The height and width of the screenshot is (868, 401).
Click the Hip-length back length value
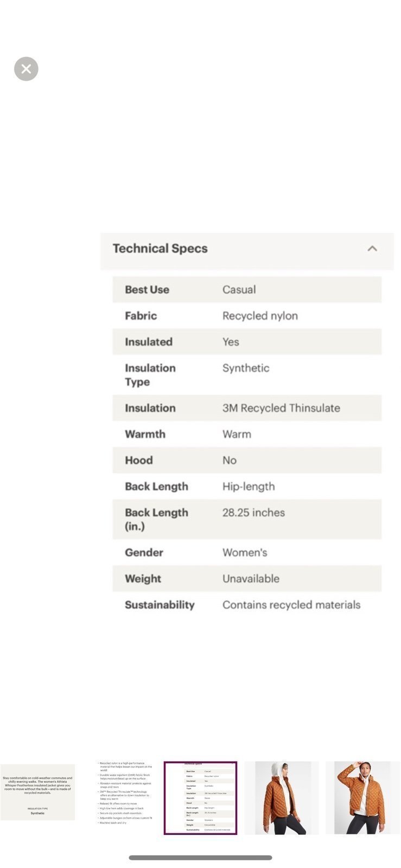point(249,487)
